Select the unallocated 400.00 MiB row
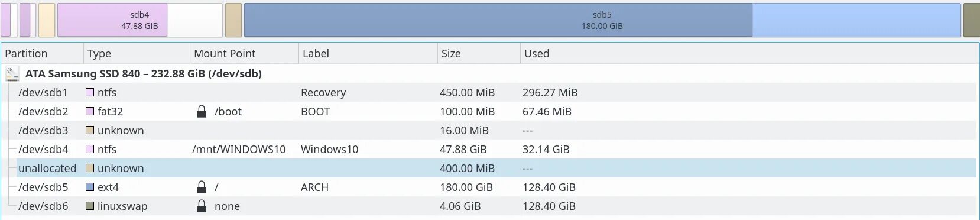Viewport: 980px width, 220px height. [489, 168]
